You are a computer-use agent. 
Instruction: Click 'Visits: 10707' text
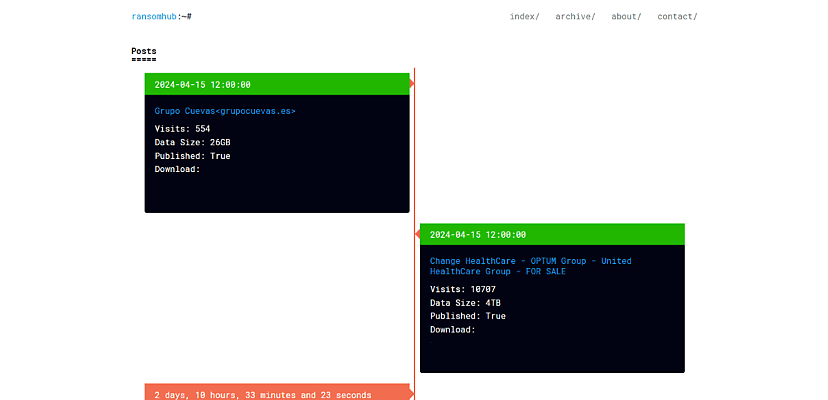coord(463,289)
